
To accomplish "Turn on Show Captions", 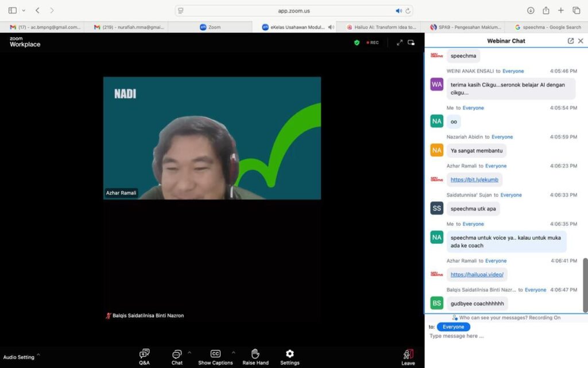I will 215,356.
